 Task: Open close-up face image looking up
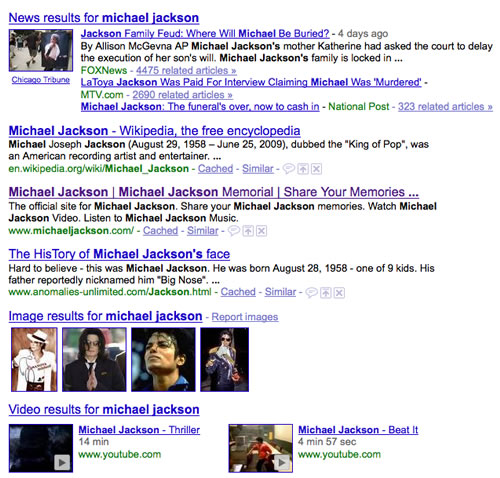point(163,359)
